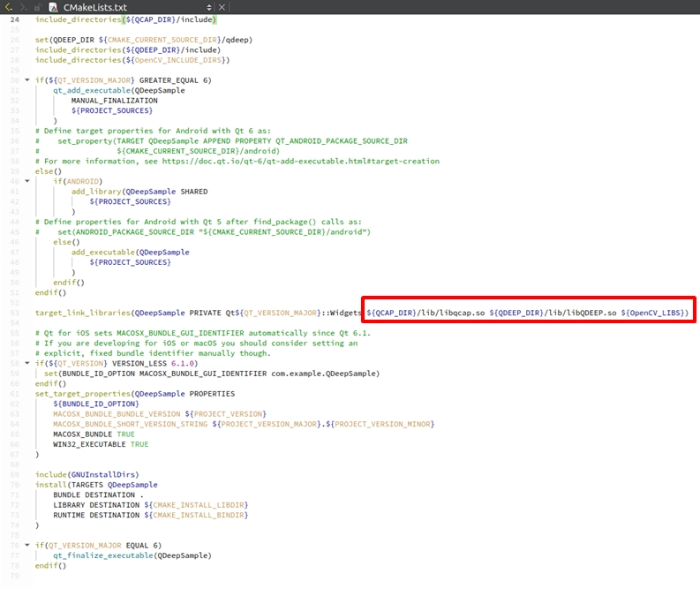Go back using the yellow back arrow
Image resolution: width=700 pixels, height=589 pixels.
coord(9,7)
